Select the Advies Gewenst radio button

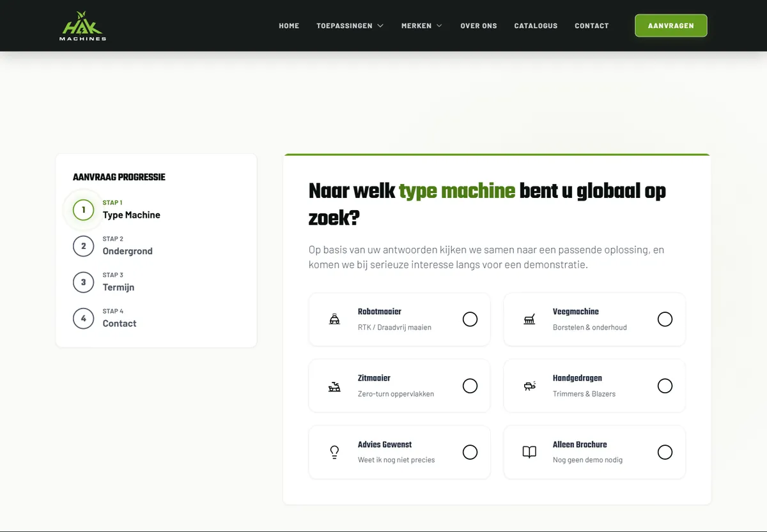click(x=470, y=452)
